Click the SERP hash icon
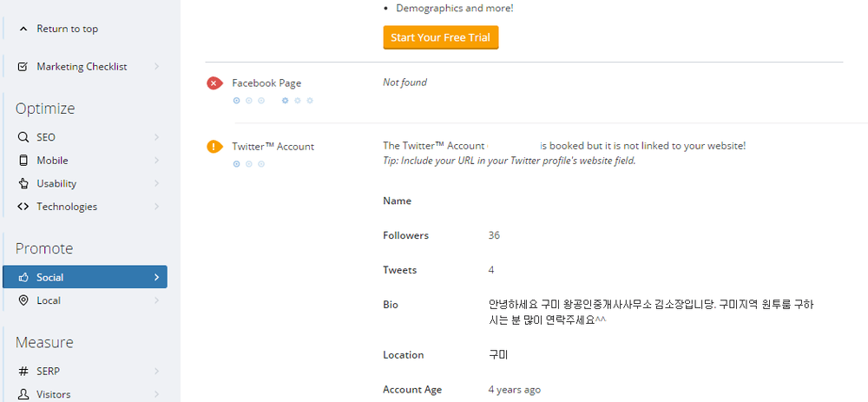This screenshot has width=868, height=402. pyautogui.click(x=23, y=371)
